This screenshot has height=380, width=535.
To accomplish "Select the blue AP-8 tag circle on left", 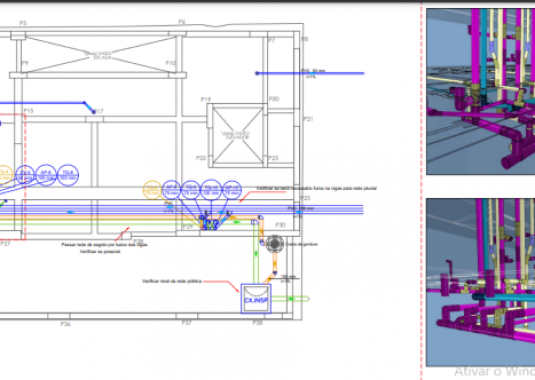I will (x=46, y=175).
